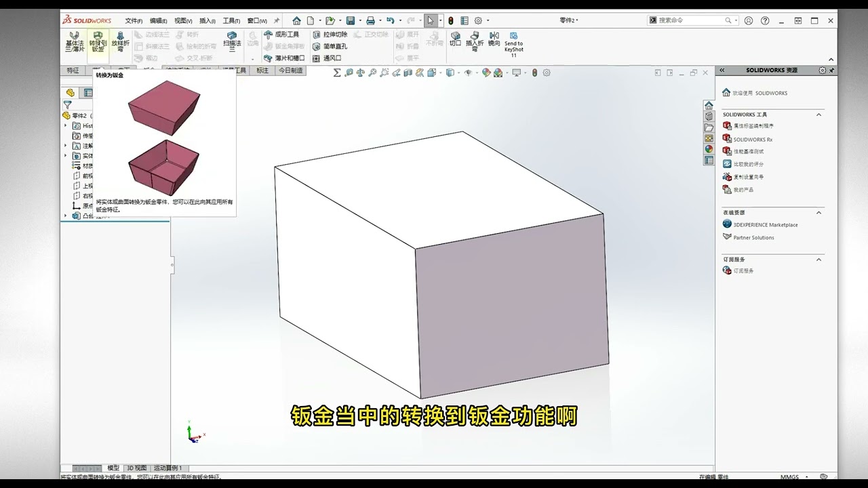The image size is (868, 488).
Task: Switch to the 模型 bottom tab
Action: coord(113,468)
